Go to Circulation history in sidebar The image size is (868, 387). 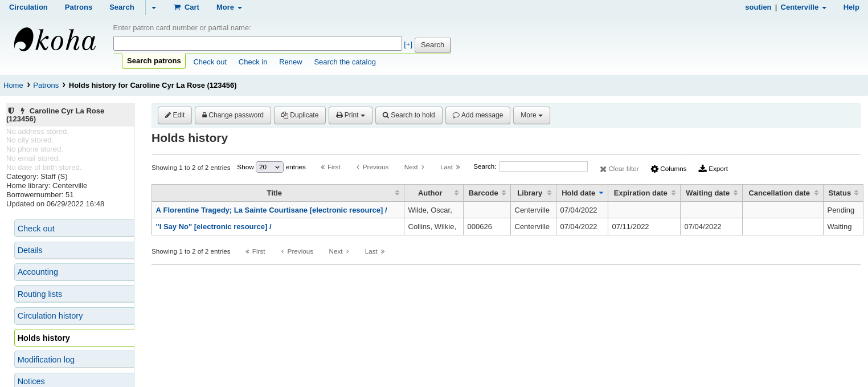[x=50, y=316]
